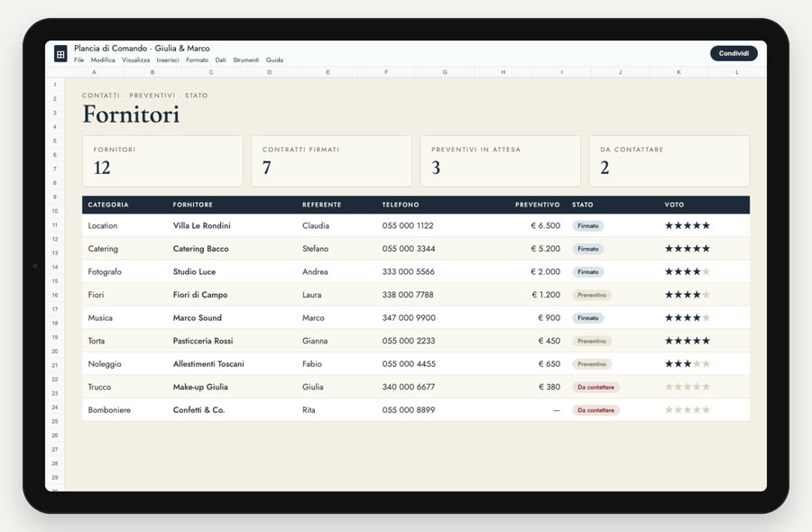Click the Da Contattare card showing 2
The width and height of the screenshot is (812, 532).
click(669, 161)
